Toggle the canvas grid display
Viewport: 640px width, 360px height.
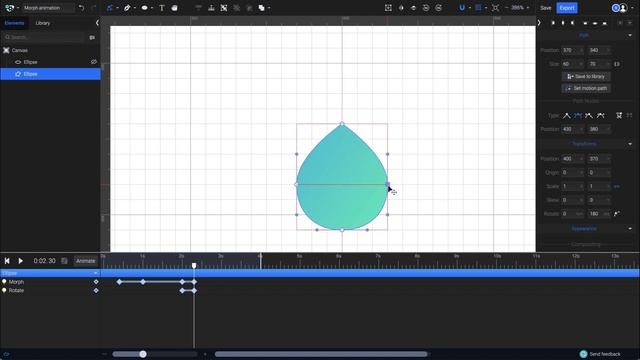[478, 8]
